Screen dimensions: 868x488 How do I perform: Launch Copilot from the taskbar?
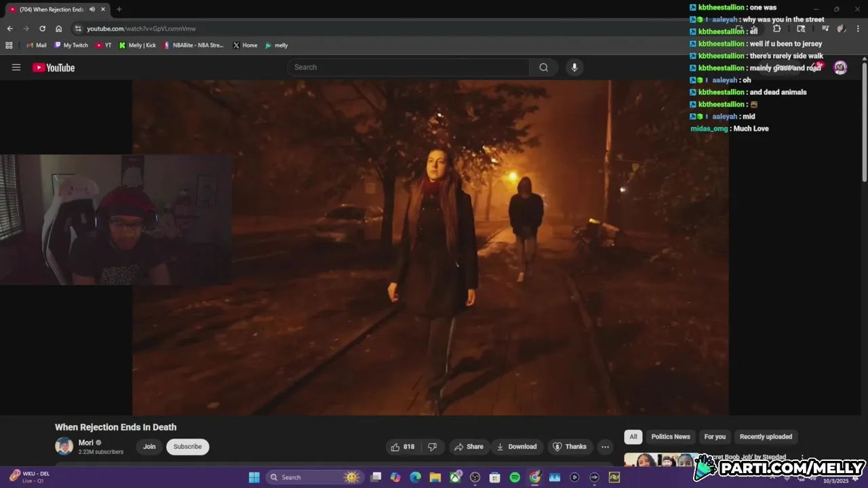395,477
